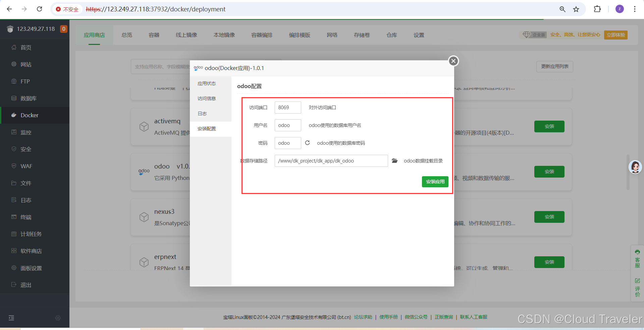Regenerate the password with refresh icon
This screenshot has height=330, width=644.
307,143
